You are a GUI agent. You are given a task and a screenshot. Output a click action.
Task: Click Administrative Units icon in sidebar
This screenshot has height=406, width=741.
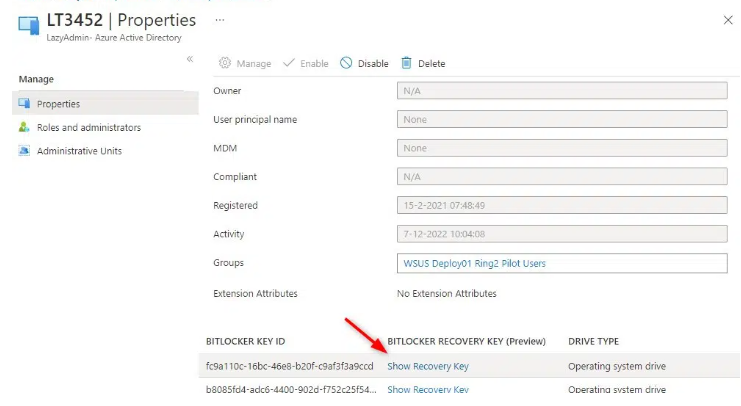pyautogui.click(x=25, y=152)
